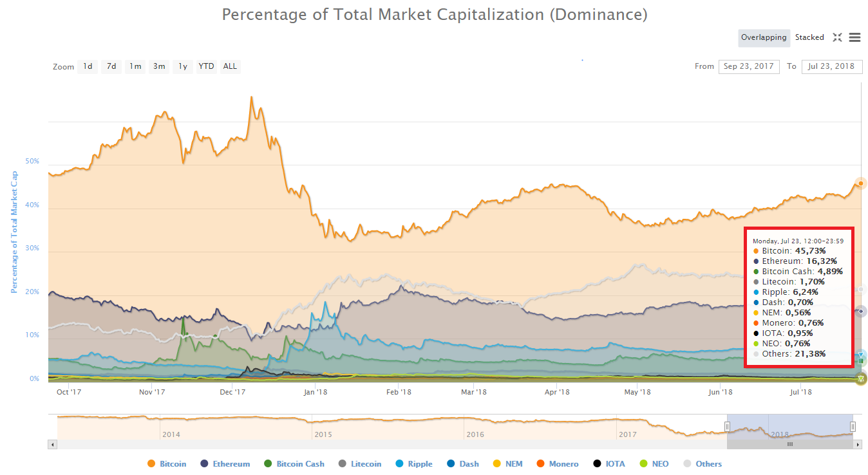Screen dimensions: 868x475
Task: Open the chart export hamburger menu icon
Action: point(855,37)
